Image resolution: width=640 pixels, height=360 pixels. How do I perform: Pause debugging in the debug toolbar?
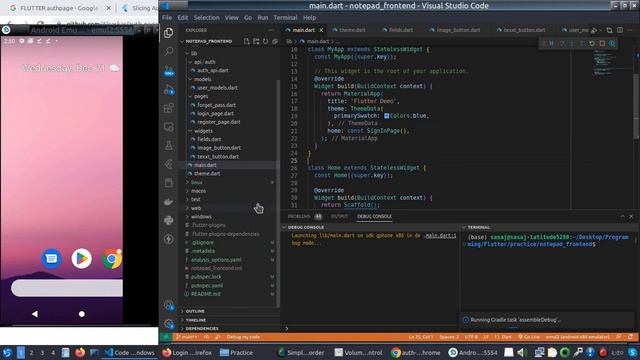coord(552,43)
